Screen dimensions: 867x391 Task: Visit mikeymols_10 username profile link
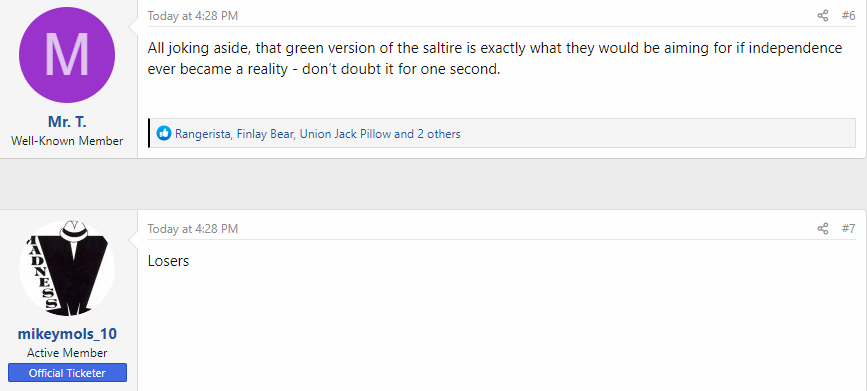click(67, 334)
